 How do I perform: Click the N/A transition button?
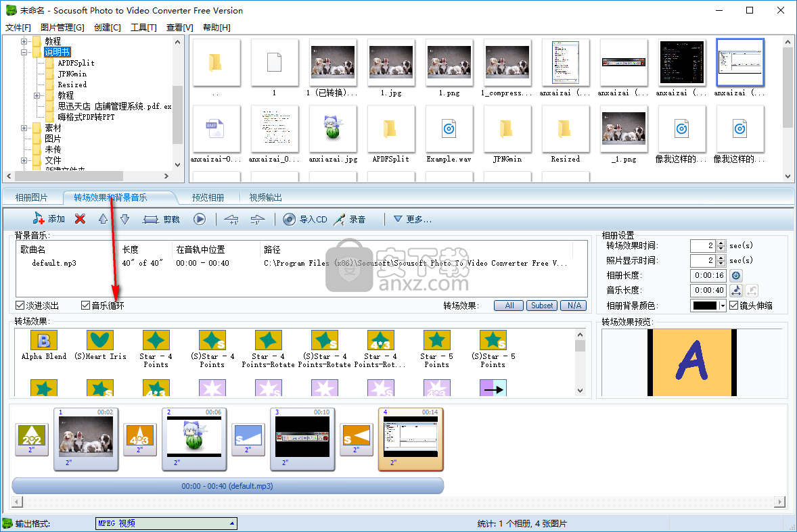[x=574, y=306]
